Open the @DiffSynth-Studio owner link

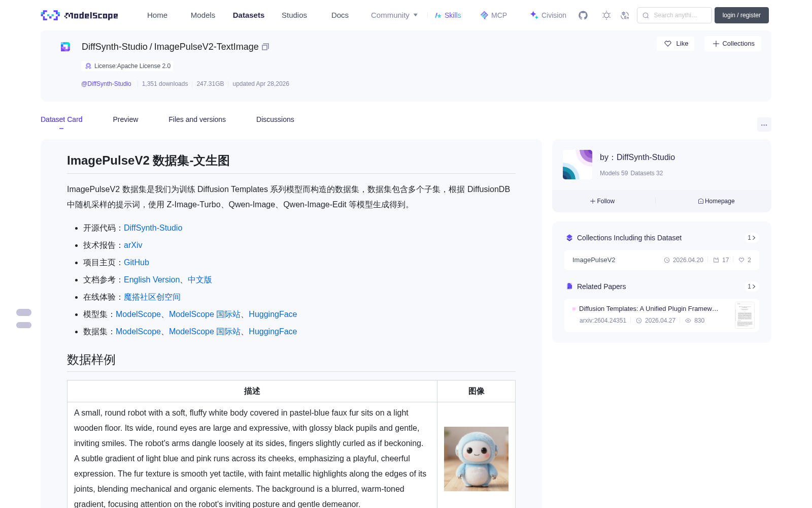pyautogui.click(x=106, y=84)
